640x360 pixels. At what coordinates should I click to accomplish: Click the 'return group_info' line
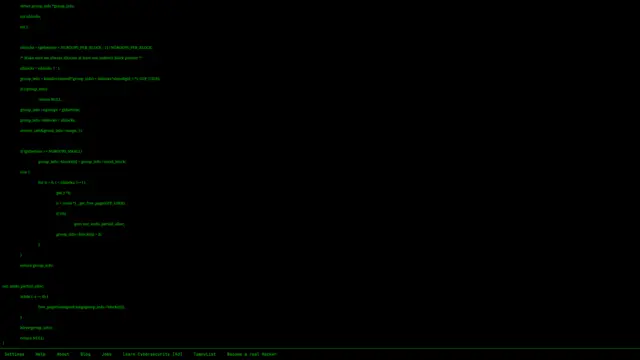[x=36, y=266]
